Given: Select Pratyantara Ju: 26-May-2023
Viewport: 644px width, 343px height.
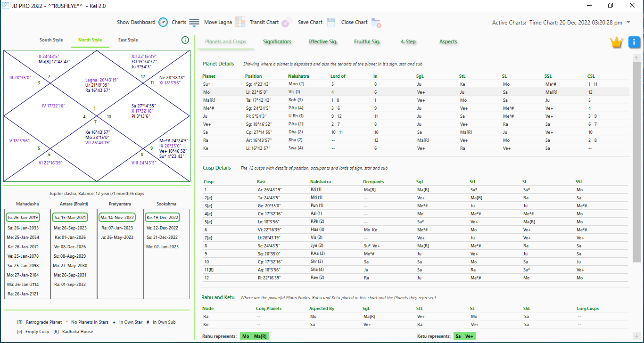Looking at the screenshot, I should pos(117,237).
